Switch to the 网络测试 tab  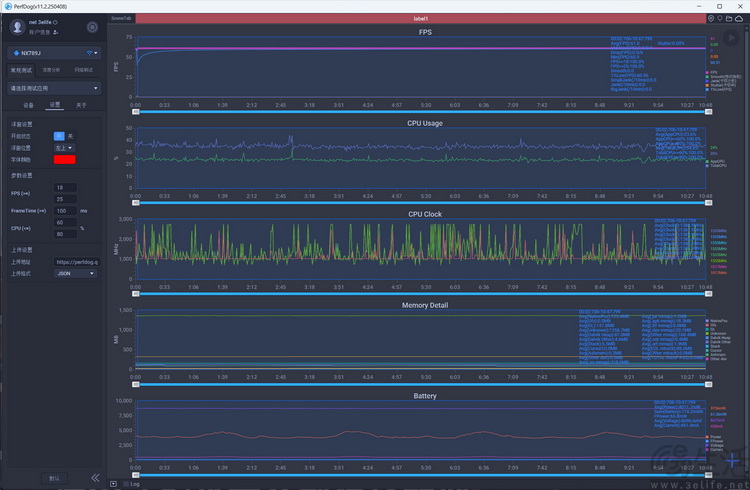[83, 70]
